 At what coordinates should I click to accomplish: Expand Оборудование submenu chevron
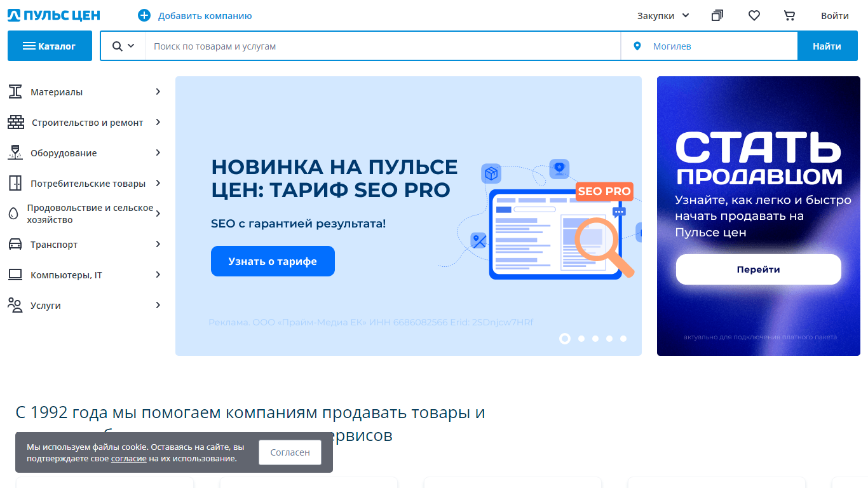click(158, 152)
